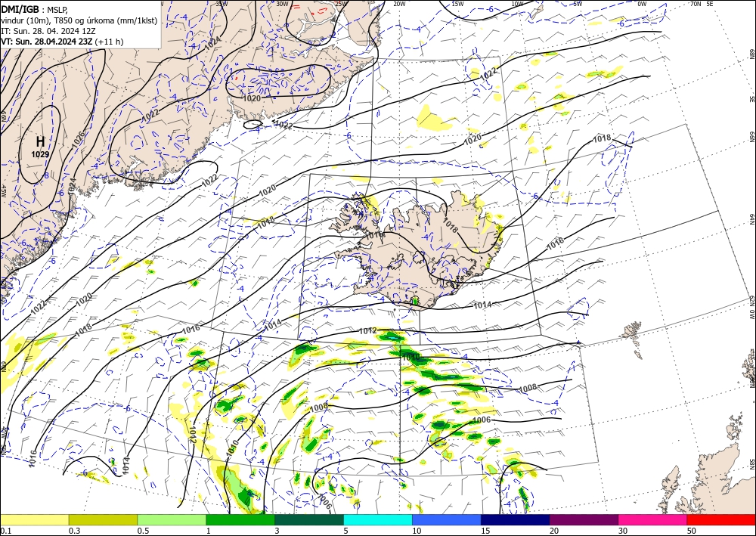
Task: Click the legend value label '15'
Action: tap(485, 531)
